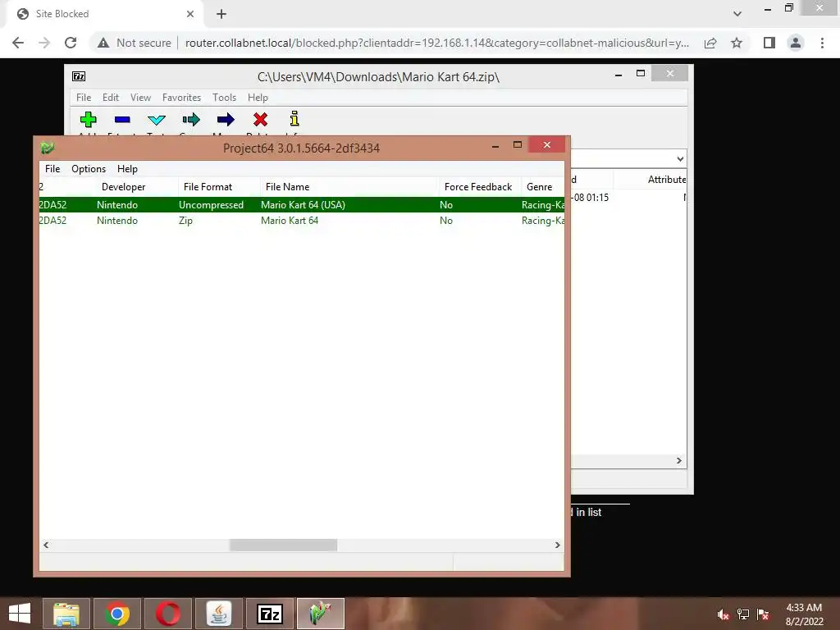Screen dimensions: 840x630
Task: Expand Chrome tab search chevron
Action: coord(737,14)
